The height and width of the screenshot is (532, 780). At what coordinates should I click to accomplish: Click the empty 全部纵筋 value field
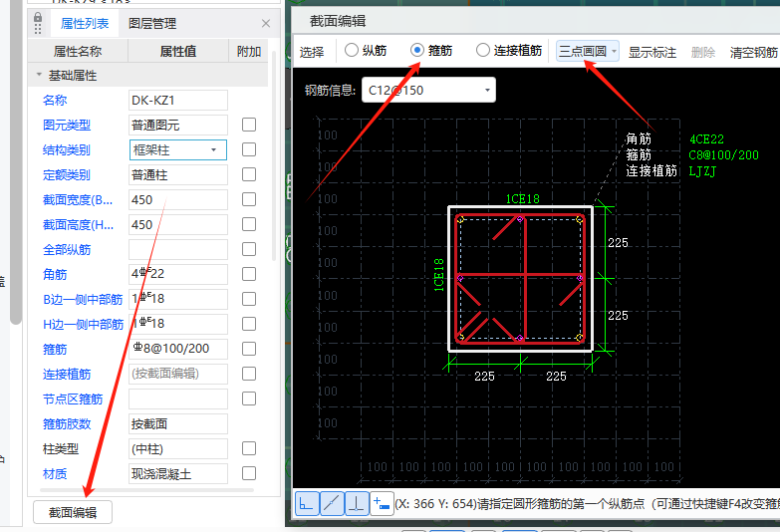click(x=178, y=249)
